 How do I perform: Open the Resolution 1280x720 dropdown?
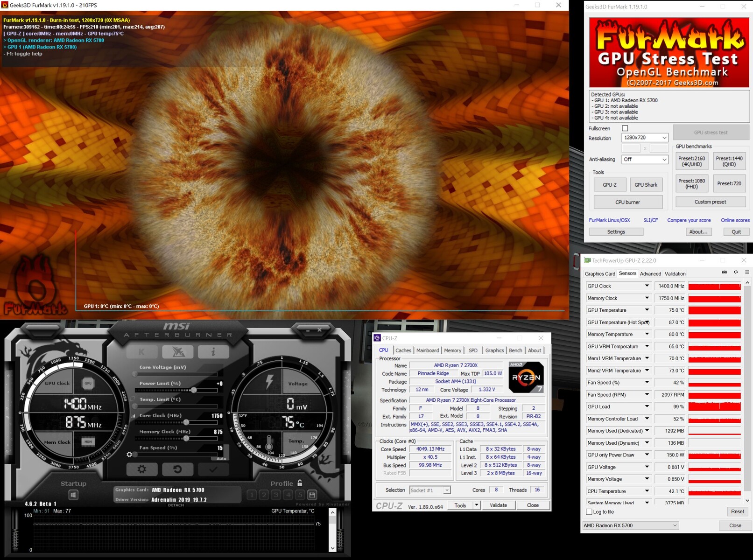pos(645,138)
